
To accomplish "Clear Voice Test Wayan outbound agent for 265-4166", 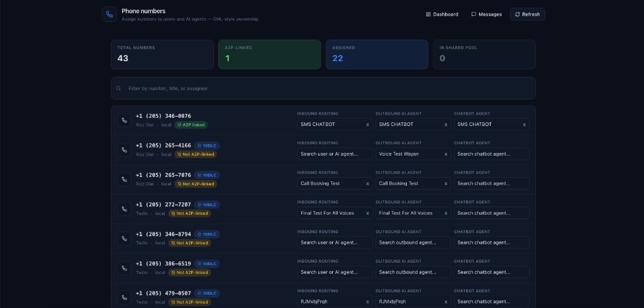I will click(446, 154).
